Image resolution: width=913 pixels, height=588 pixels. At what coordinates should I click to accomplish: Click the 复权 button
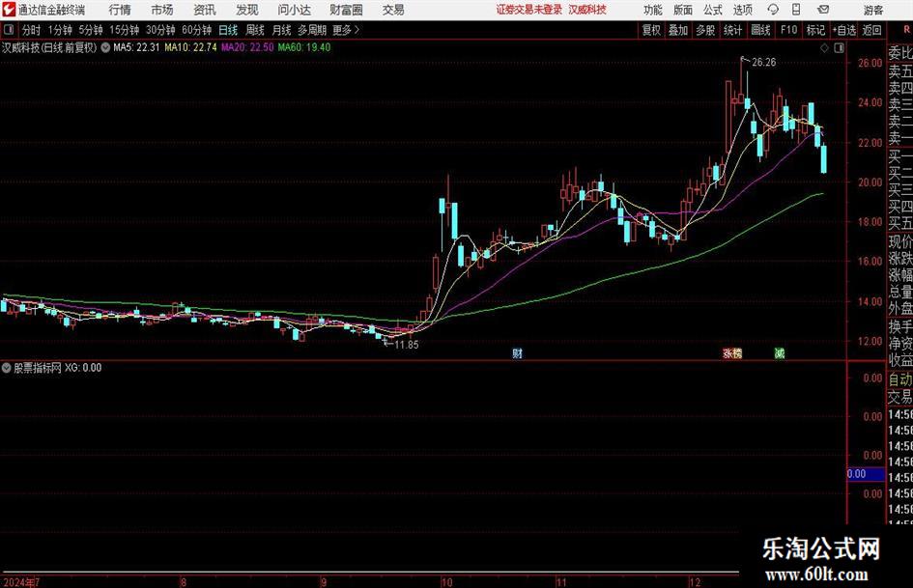[651, 30]
